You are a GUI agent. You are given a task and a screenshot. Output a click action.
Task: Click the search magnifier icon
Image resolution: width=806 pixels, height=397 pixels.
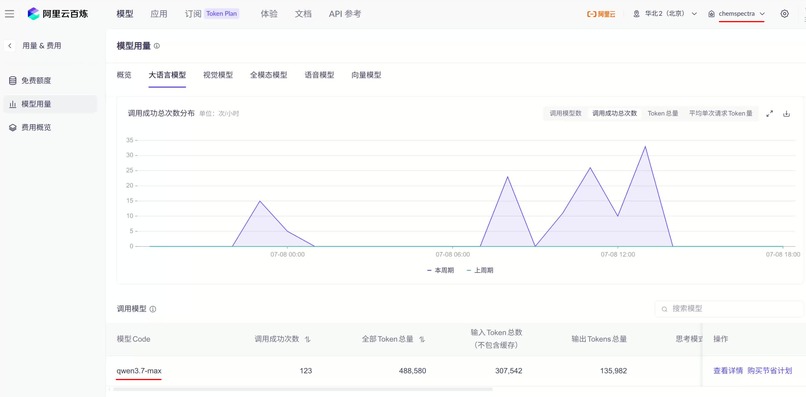point(664,309)
